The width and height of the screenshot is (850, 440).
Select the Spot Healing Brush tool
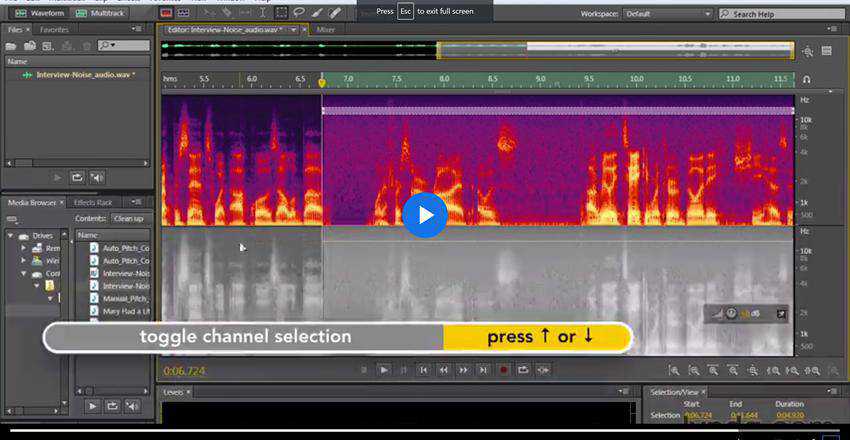point(335,14)
